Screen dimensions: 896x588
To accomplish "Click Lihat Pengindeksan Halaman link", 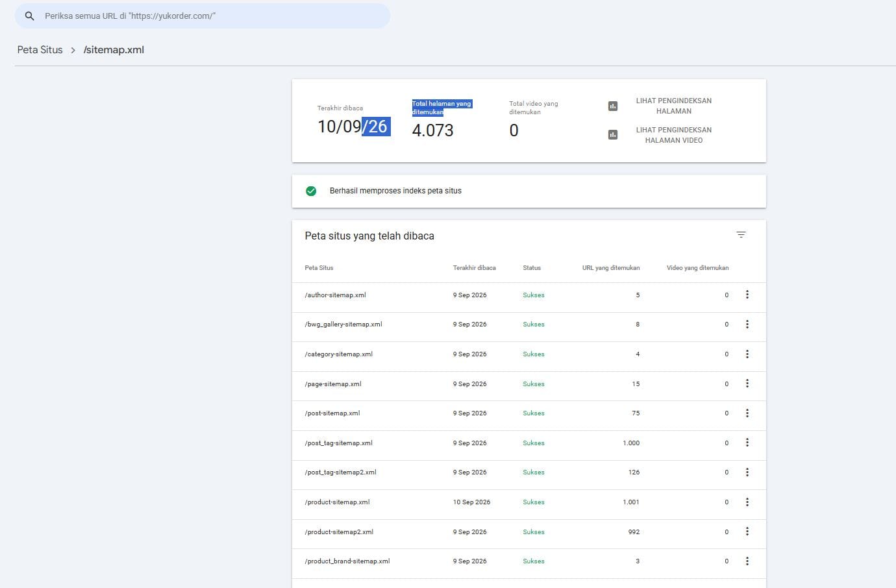I will [673, 106].
